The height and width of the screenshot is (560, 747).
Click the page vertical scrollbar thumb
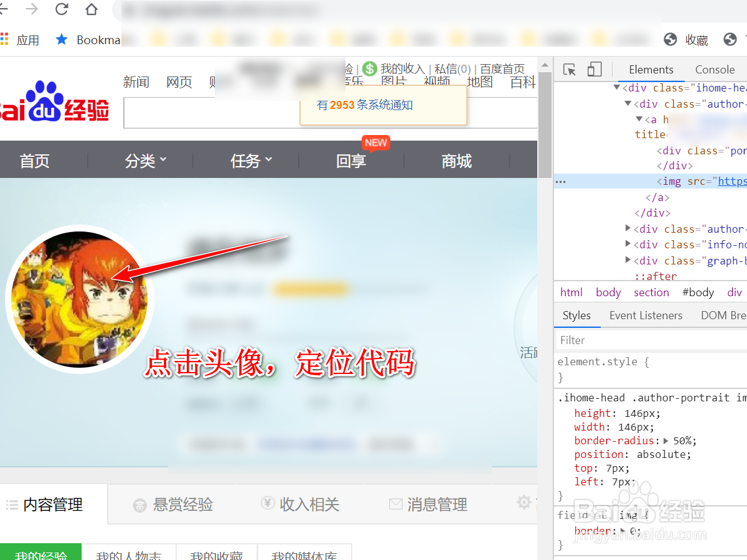(545, 124)
